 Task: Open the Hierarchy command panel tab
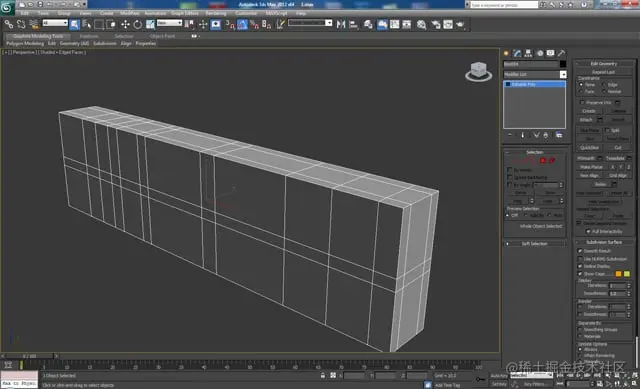[x=528, y=53]
